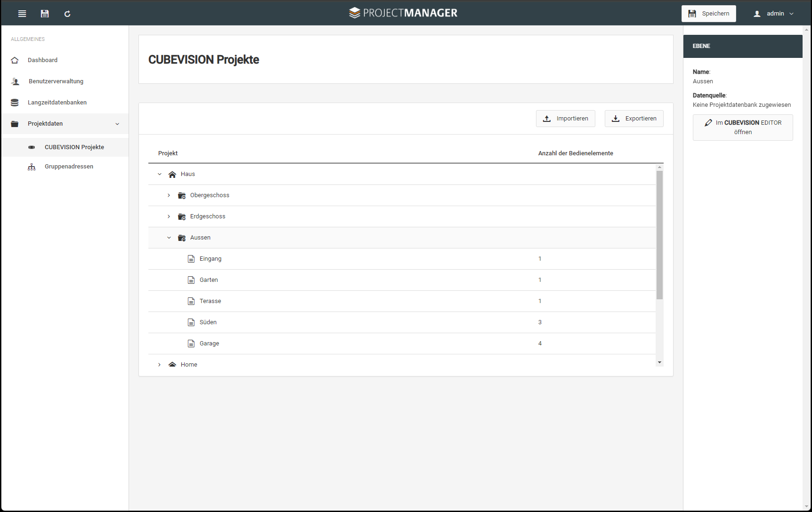
Task: Click the pencil icon for CUBEVISION EDITOR
Action: pos(708,123)
